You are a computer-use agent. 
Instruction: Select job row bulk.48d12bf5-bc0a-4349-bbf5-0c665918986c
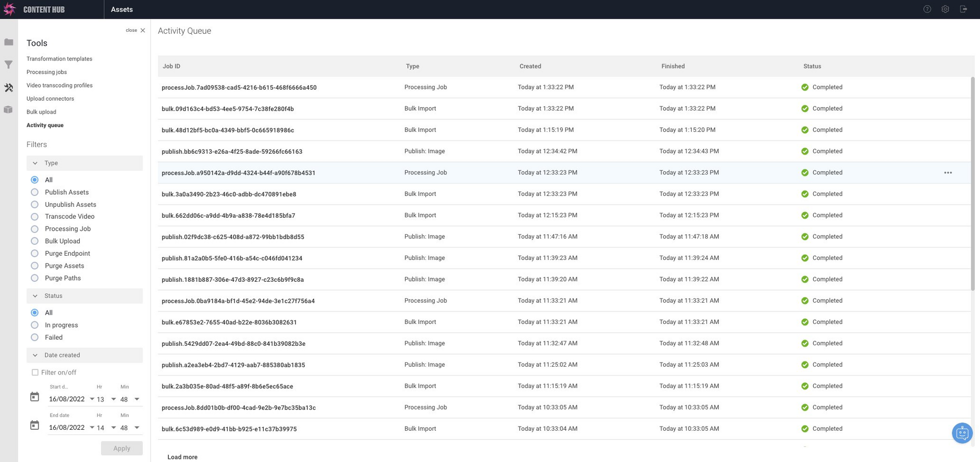click(x=564, y=130)
